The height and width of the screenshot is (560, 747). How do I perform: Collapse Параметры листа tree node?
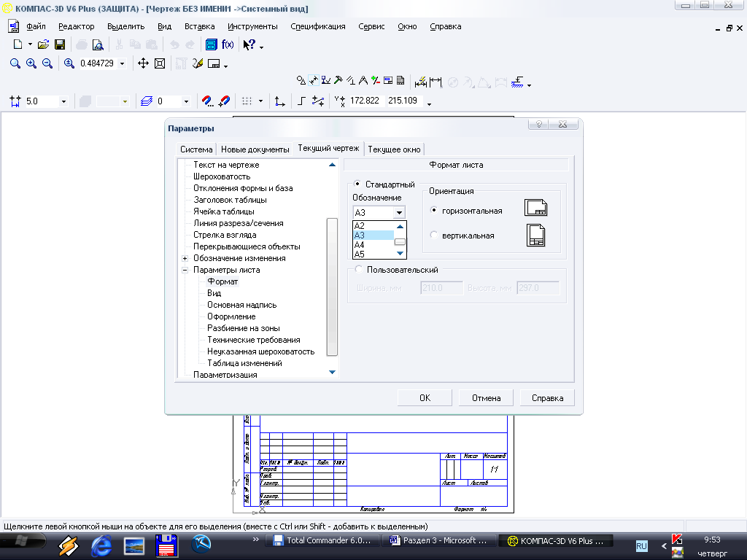[x=185, y=270]
